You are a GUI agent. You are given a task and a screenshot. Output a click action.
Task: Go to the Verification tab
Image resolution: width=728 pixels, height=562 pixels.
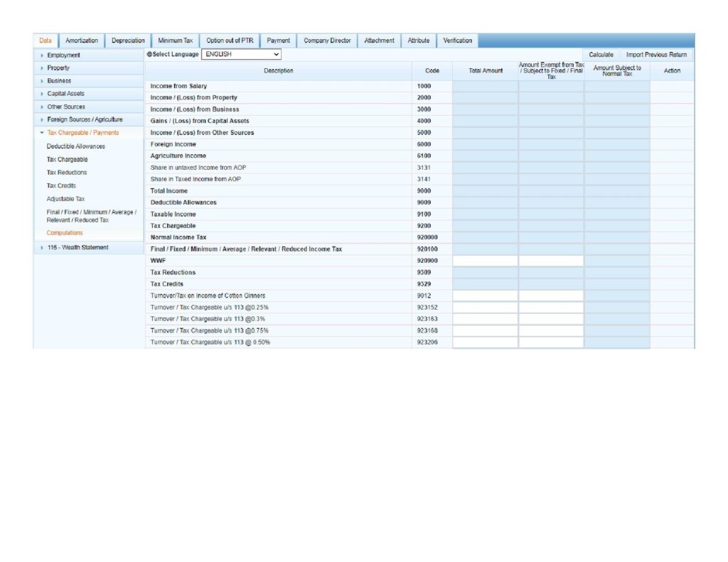[x=457, y=40]
